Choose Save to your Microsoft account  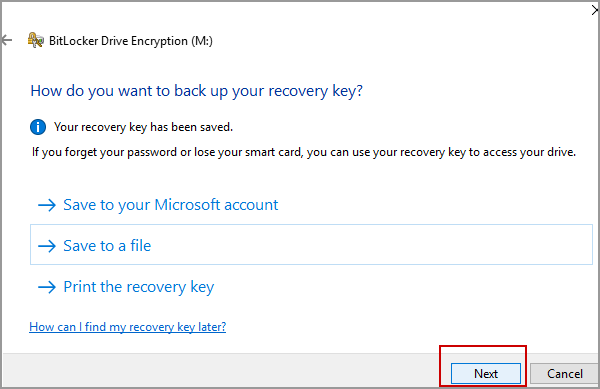(158, 205)
